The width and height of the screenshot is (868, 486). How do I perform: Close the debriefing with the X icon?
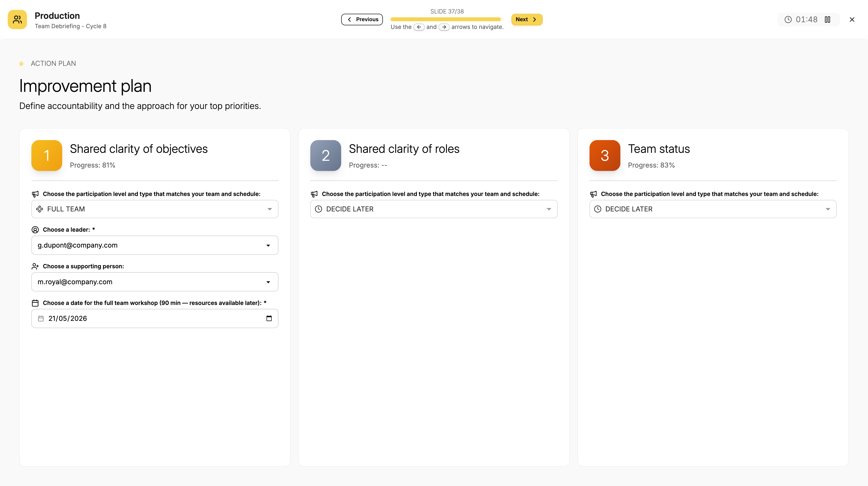click(x=852, y=20)
